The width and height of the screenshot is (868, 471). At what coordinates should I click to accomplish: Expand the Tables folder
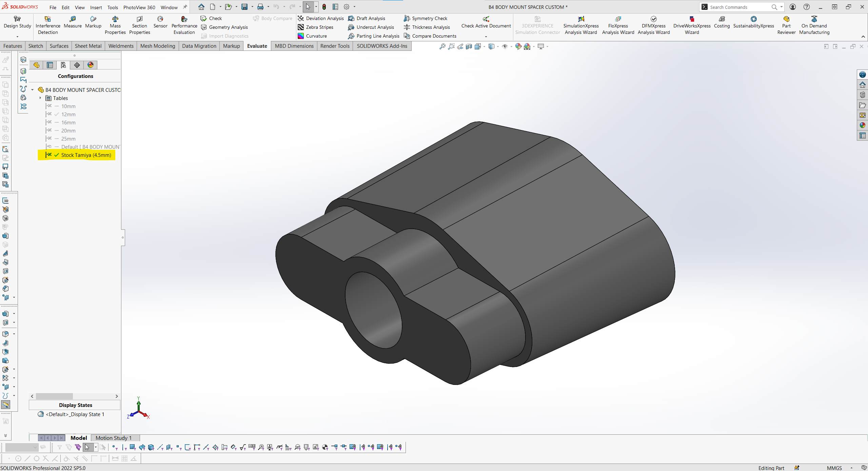tap(40, 98)
